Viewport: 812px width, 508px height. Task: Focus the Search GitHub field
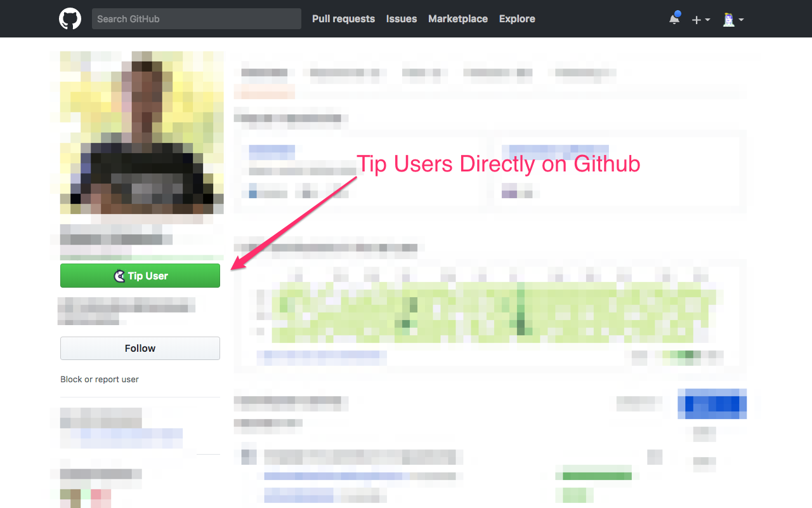pos(197,19)
